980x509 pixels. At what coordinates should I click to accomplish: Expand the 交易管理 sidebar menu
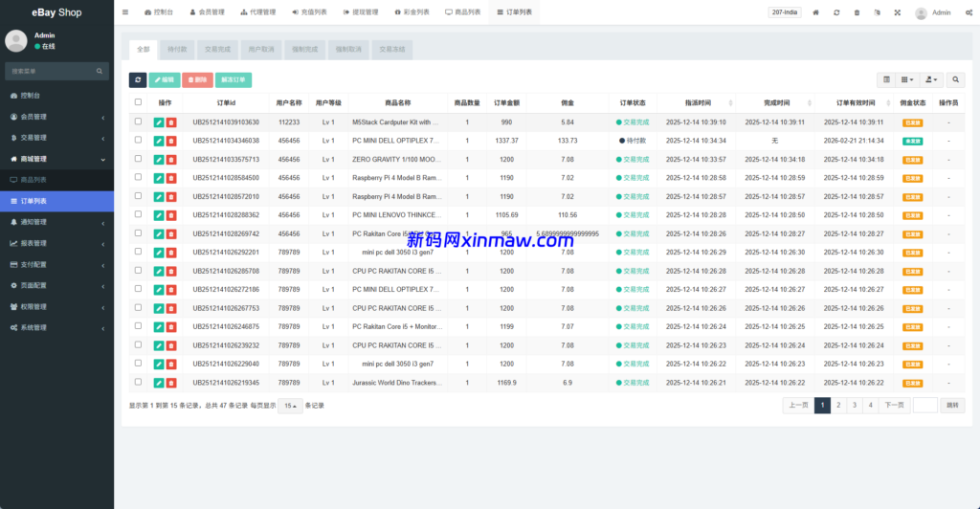pyautogui.click(x=56, y=138)
